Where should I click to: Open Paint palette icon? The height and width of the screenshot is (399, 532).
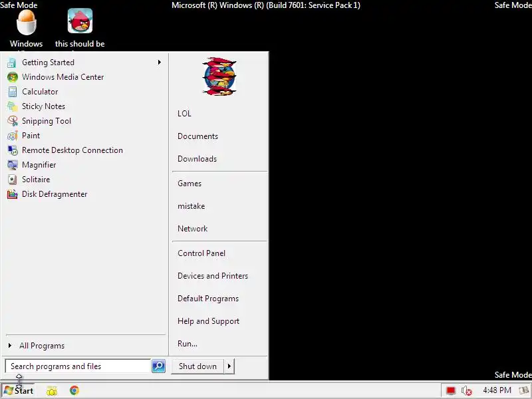(x=12, y=136)
